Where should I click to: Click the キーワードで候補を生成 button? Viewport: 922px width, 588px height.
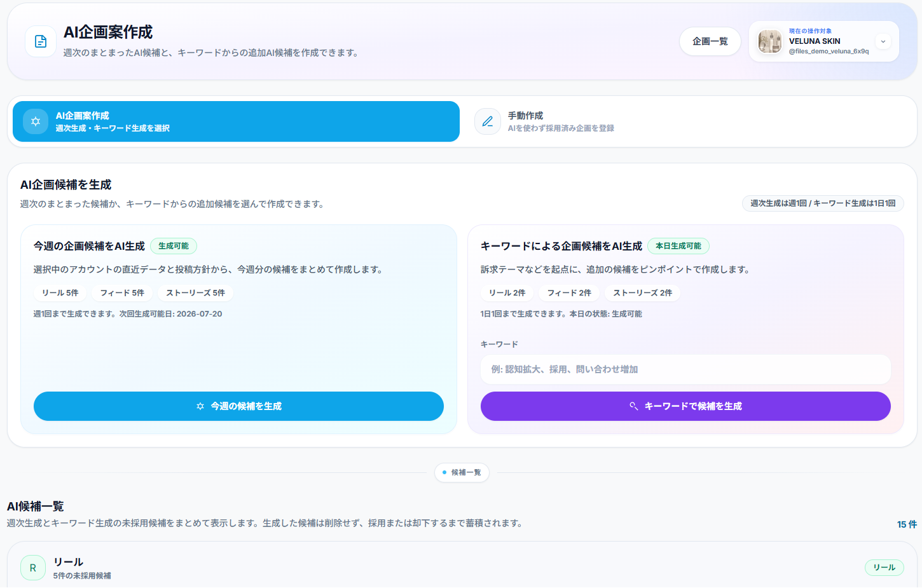[x=685, y=406]
